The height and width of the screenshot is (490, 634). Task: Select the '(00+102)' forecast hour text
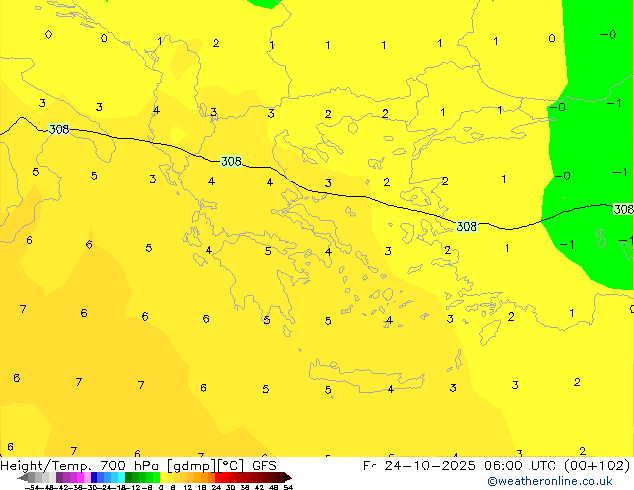point(596,466)
